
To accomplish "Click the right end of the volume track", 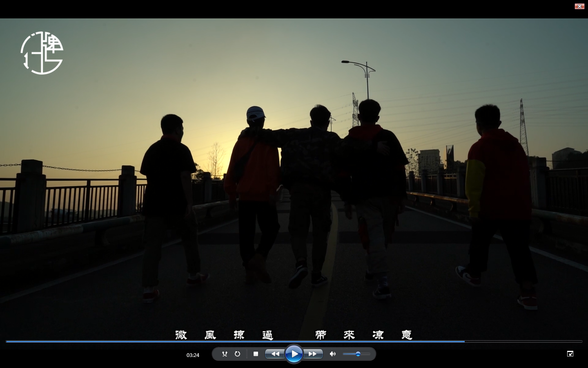I will (x=369, y=354).
